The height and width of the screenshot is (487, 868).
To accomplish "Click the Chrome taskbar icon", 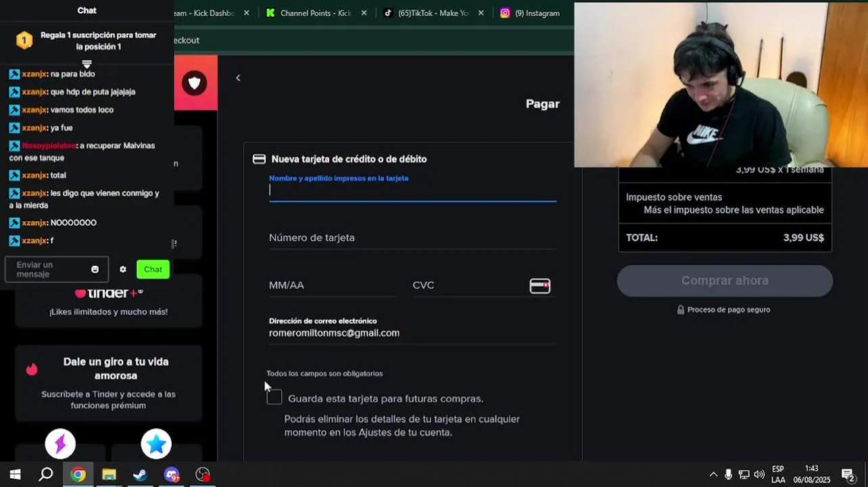I will [x=78, y=475].
